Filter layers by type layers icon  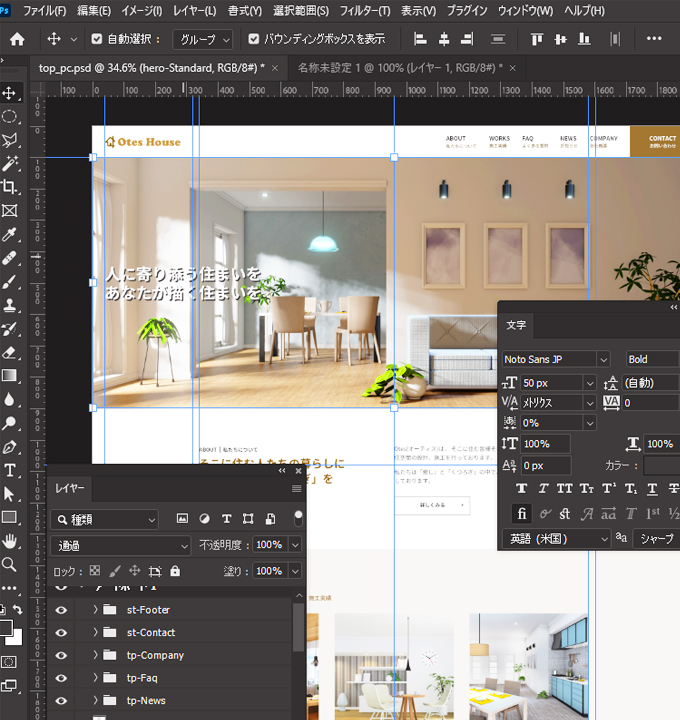coord(226,519)
